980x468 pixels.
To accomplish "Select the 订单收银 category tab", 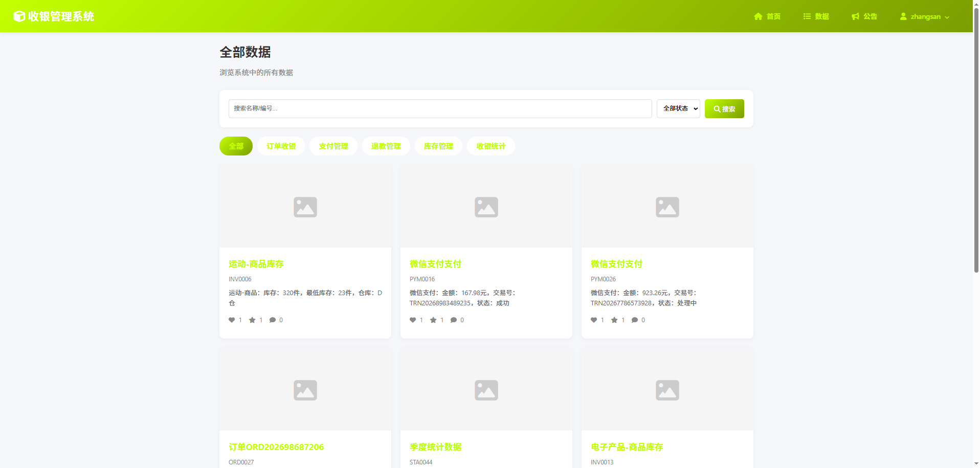I will coord(281,146).
